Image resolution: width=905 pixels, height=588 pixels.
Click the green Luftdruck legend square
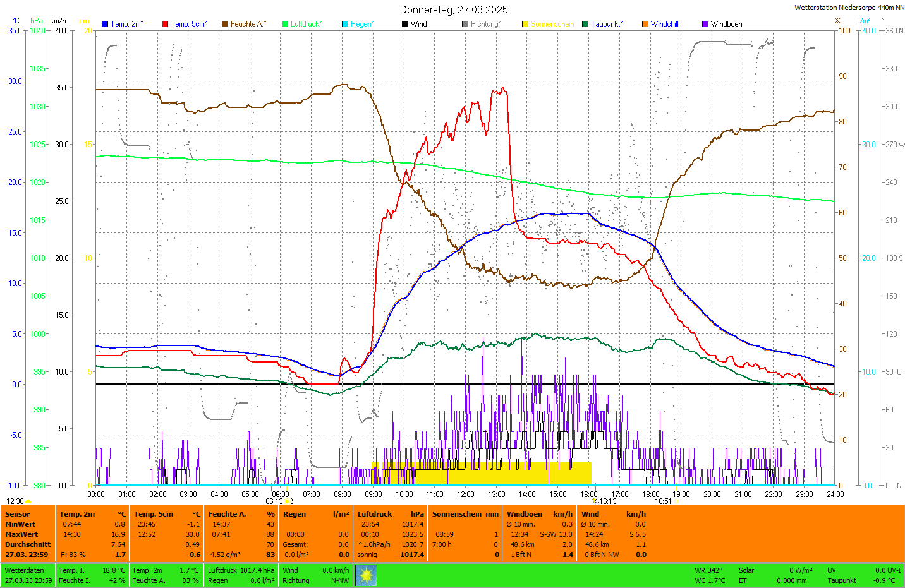point(285,24)
